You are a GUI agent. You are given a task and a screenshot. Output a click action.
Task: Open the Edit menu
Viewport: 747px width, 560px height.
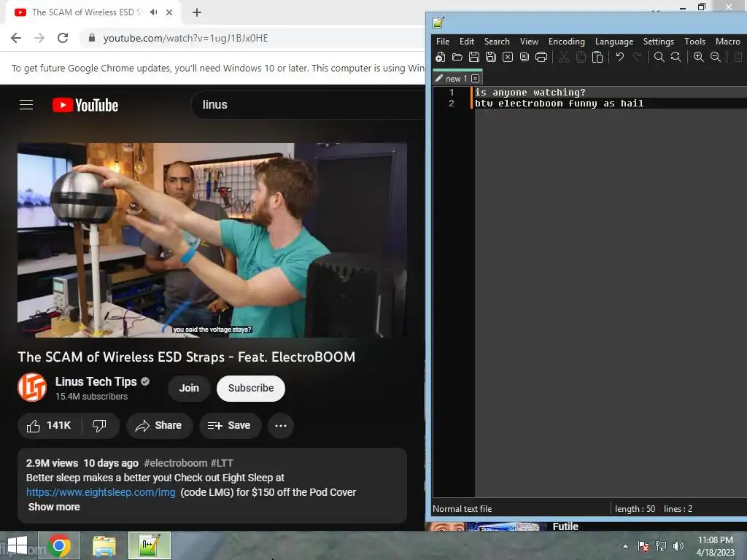point(466,42)
